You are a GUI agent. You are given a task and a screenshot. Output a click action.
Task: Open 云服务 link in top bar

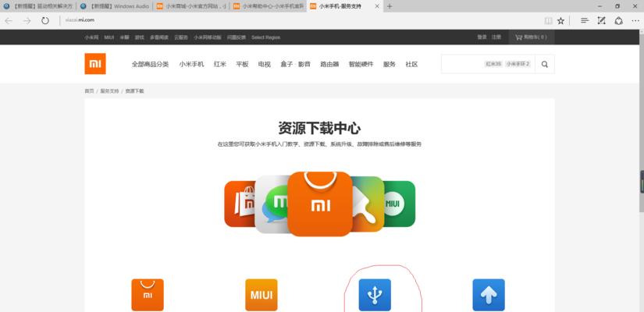181,37
